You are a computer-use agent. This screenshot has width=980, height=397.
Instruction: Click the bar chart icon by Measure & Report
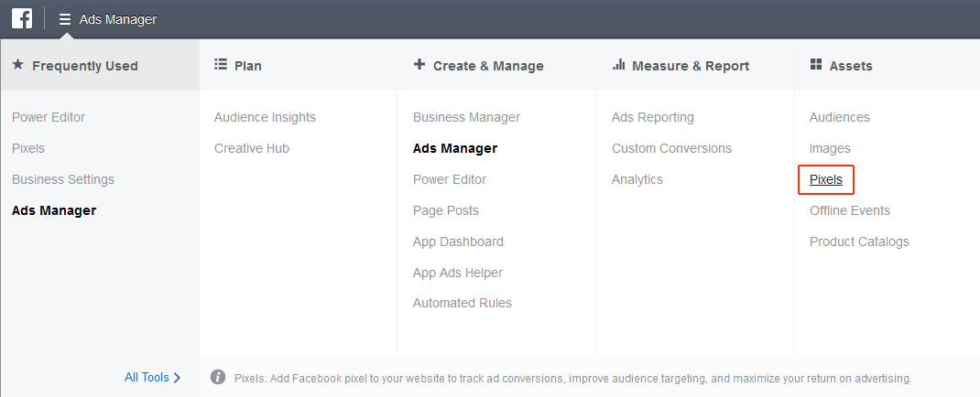[619, 64]
